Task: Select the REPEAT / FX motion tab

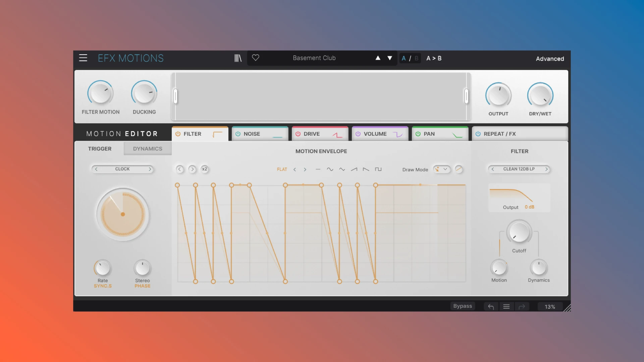Action: pos(520,134)
